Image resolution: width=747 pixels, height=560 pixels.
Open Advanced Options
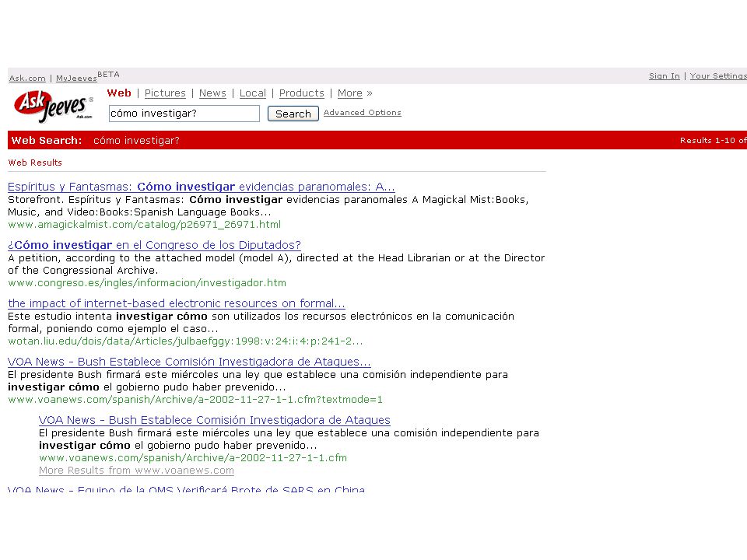point(362,112)
